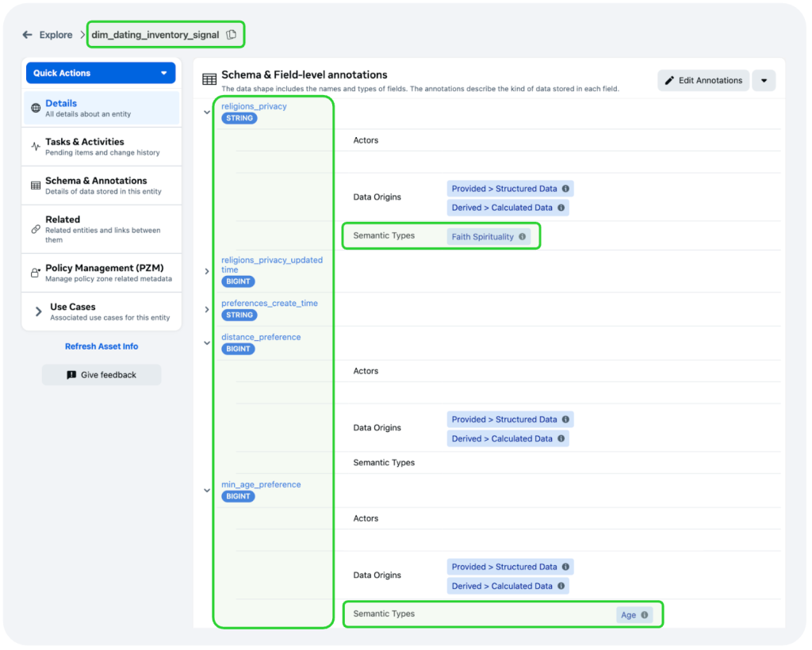
Task: Open the min_age_preference field link
Action: (261, 484)
